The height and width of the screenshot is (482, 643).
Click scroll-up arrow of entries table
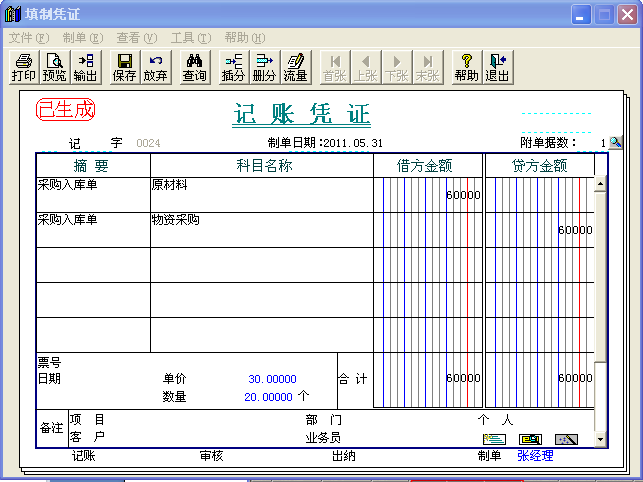(600, 184)
